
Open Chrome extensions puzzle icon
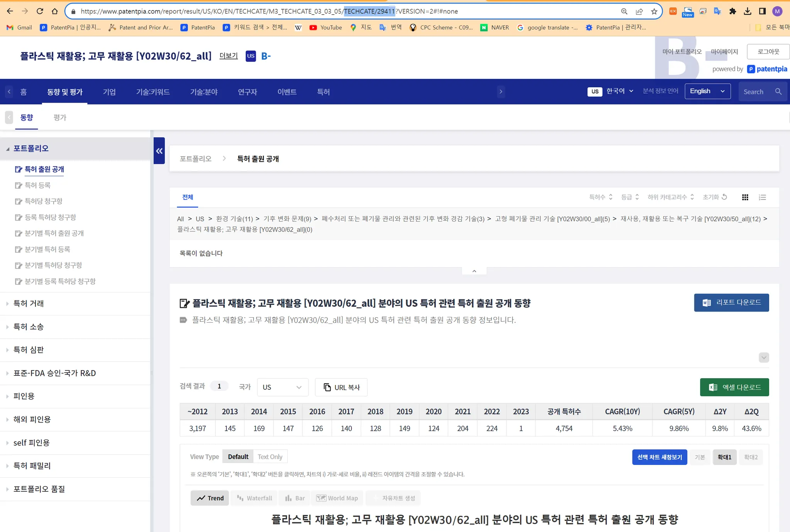733,12
